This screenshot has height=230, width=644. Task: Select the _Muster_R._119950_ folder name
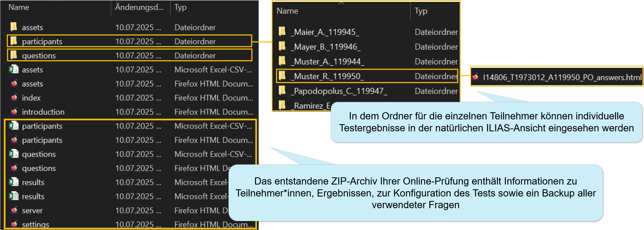click(327, 76)
